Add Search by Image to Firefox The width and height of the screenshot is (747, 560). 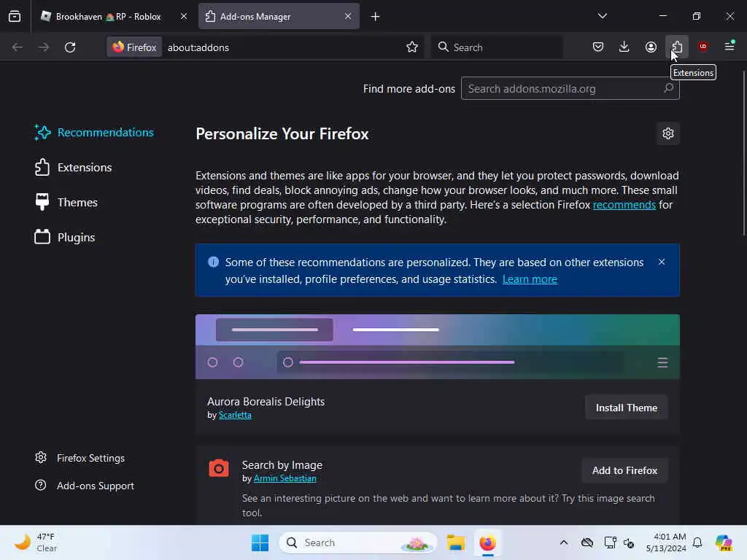coord(624,470)
